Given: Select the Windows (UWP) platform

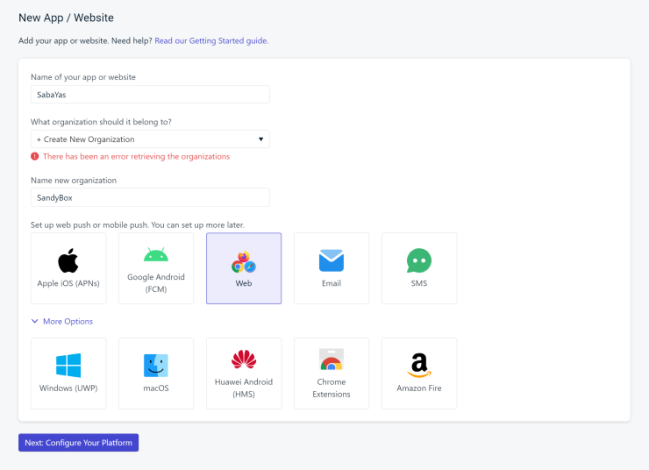Looking at the screenshot, I should pyautogui.click(x=68, y=374).
